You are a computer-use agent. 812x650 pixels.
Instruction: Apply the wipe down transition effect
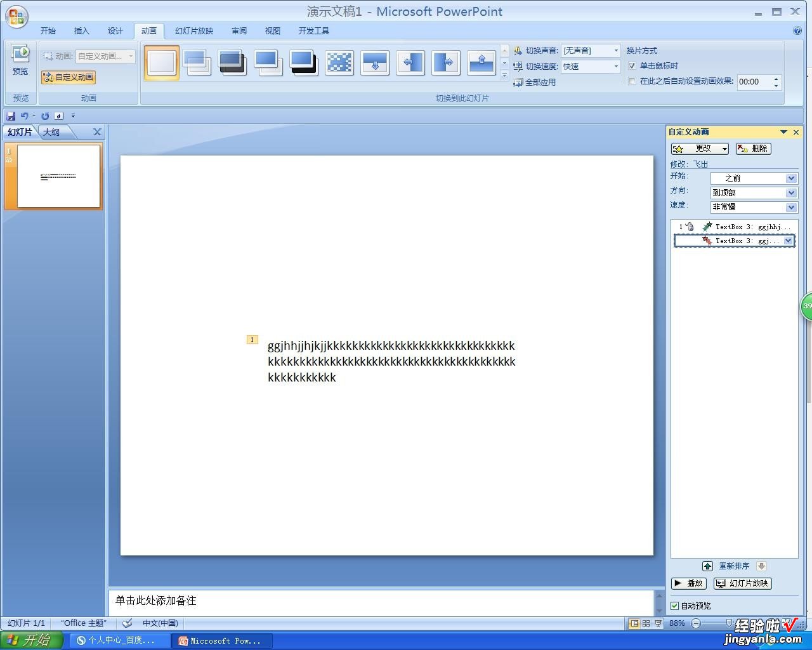pos(375,62)
